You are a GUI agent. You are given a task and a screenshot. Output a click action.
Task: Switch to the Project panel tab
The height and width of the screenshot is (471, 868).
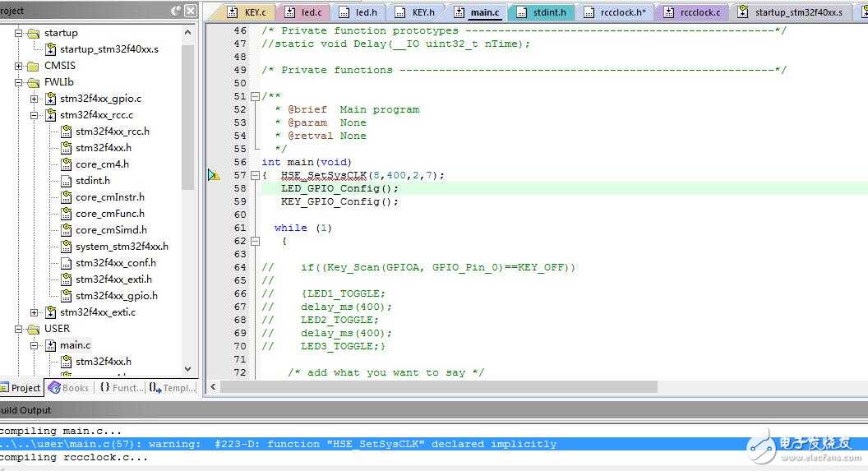coord(21,388)
